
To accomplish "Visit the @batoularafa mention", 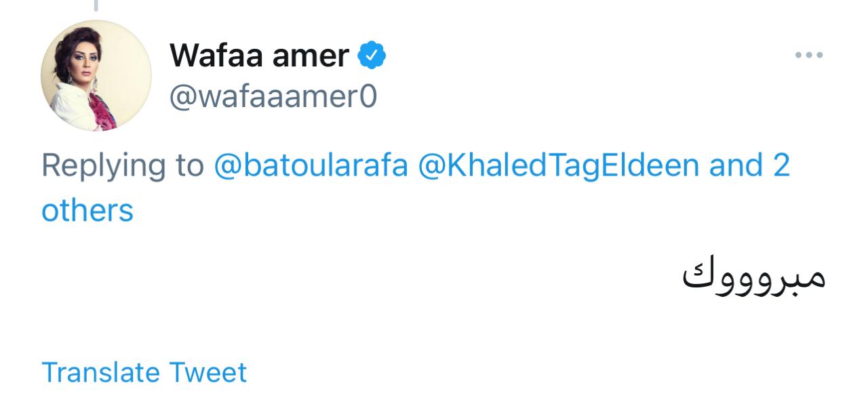I will [x=311, y=165].
